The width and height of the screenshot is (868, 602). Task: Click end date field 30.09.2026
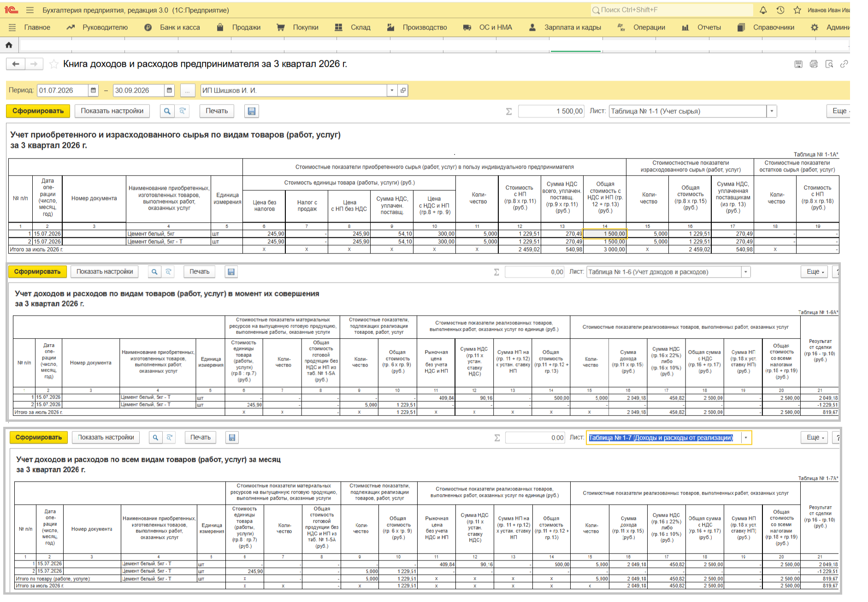(138, 90)
